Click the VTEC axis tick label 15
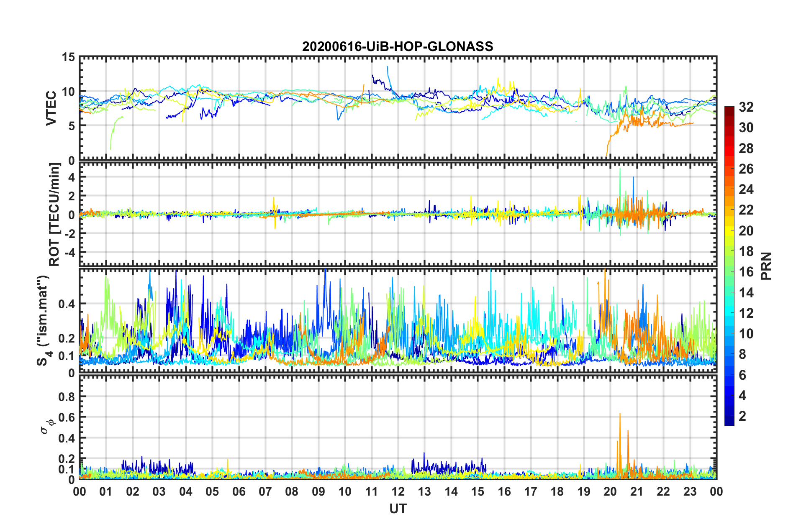 click(68, 57)
